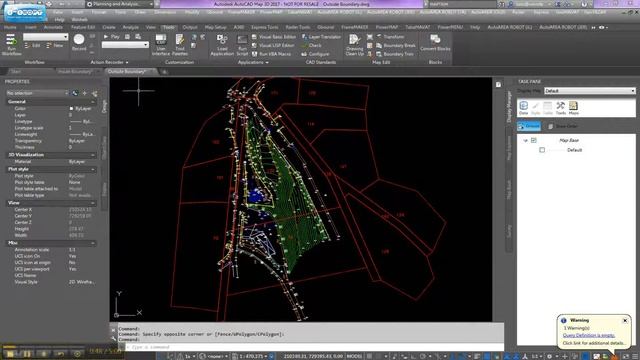Toggle the Default layer checkbox
Screen dimensions: 640x360
542,150
